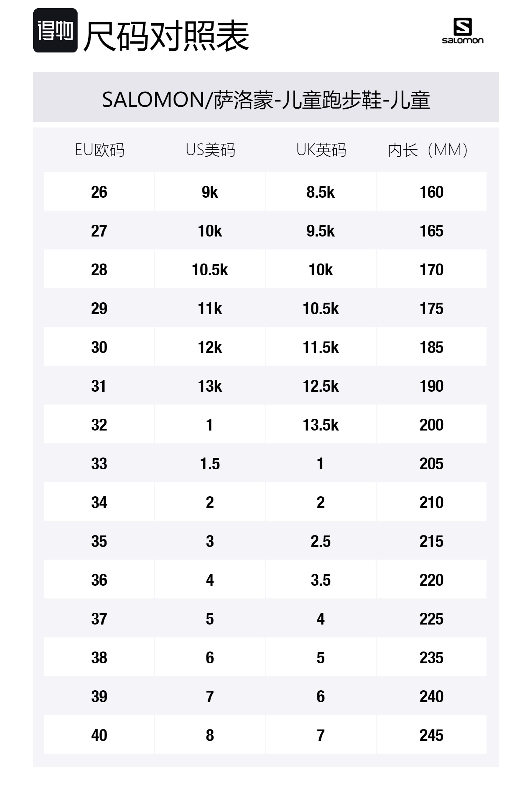The height and width of the screenshot is (796, 532).
Task: Select the 10.5k US size cell
Action: click(210, 269)
